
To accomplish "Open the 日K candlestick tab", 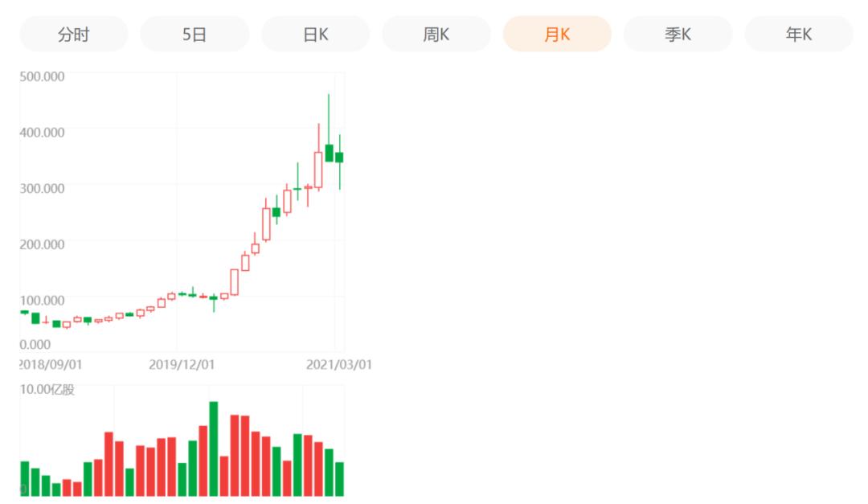I will coord(315,35).
